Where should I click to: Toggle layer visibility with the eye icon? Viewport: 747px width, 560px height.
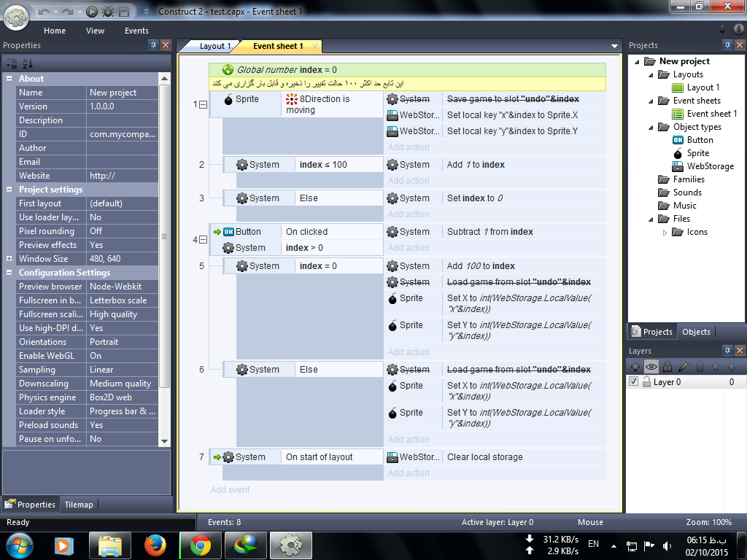click(651, 367)
